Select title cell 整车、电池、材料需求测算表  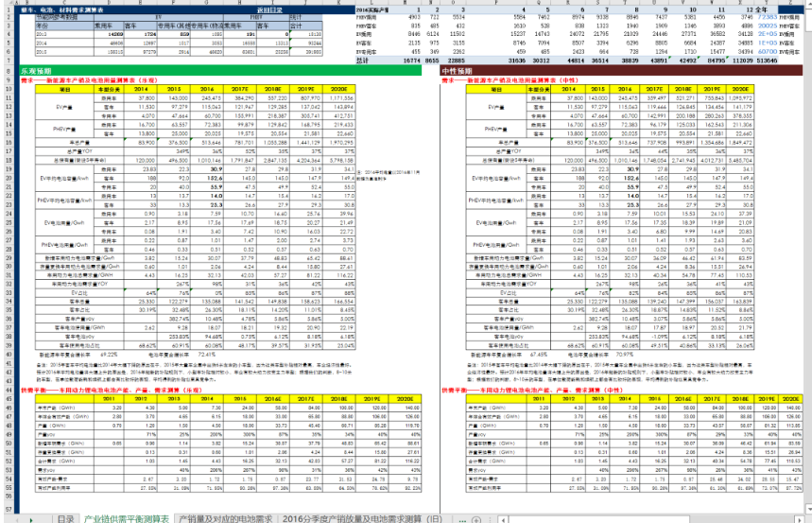[62, 9]
